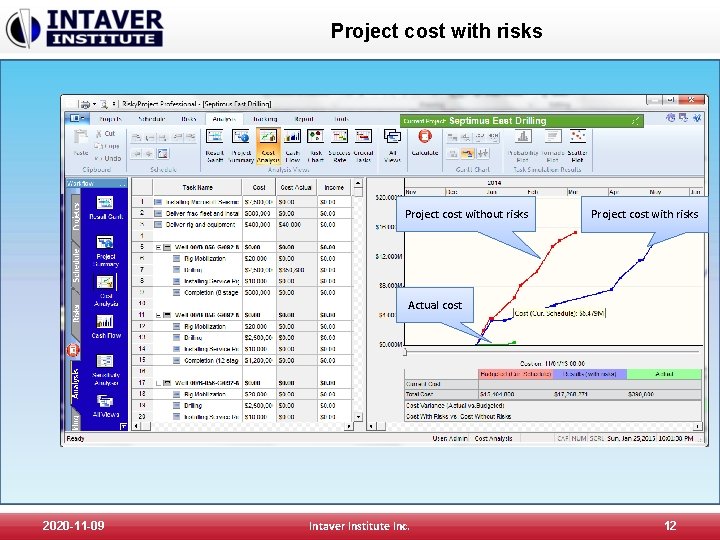The image size is (720, 540).
Task: Click the Cost column header
Action: click(x=259, y=187)
